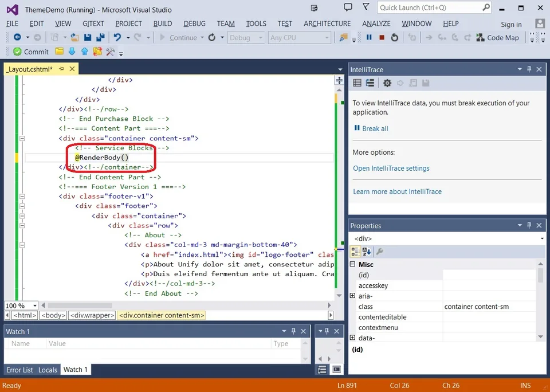The width and height of the screenshot is (550, 392).
Task: Click the filter funnel icon in title bar
Action: [366, 7]
